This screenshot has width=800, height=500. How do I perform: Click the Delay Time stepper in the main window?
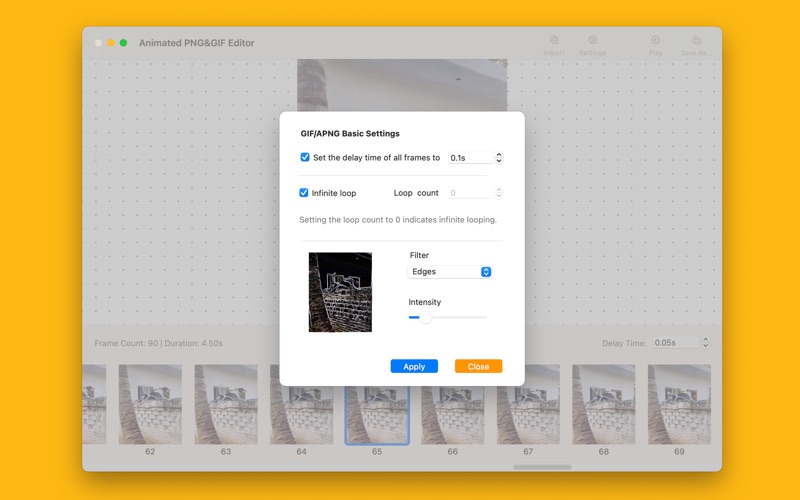coord(706,343)
